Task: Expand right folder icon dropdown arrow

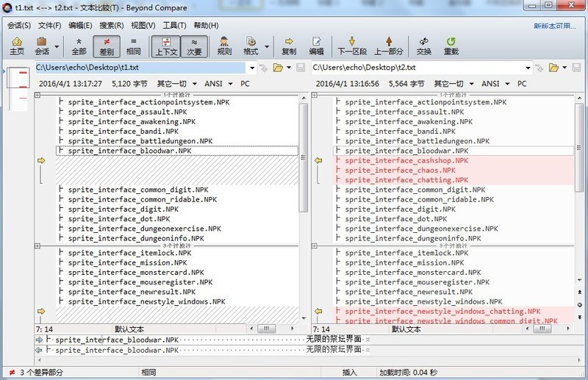Action: coord(564,68)
